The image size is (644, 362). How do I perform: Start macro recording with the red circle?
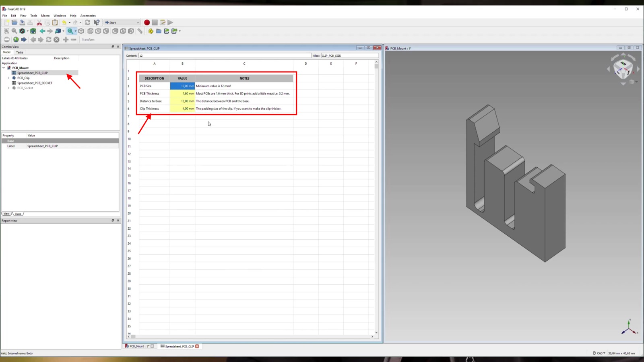tap(147, 23)
